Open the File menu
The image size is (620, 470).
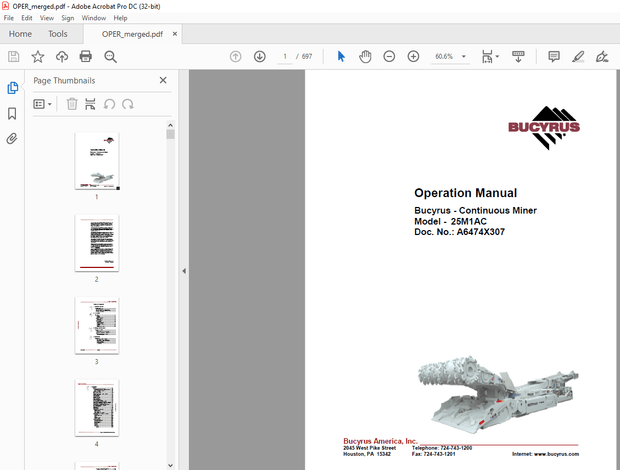coord(9,18)
